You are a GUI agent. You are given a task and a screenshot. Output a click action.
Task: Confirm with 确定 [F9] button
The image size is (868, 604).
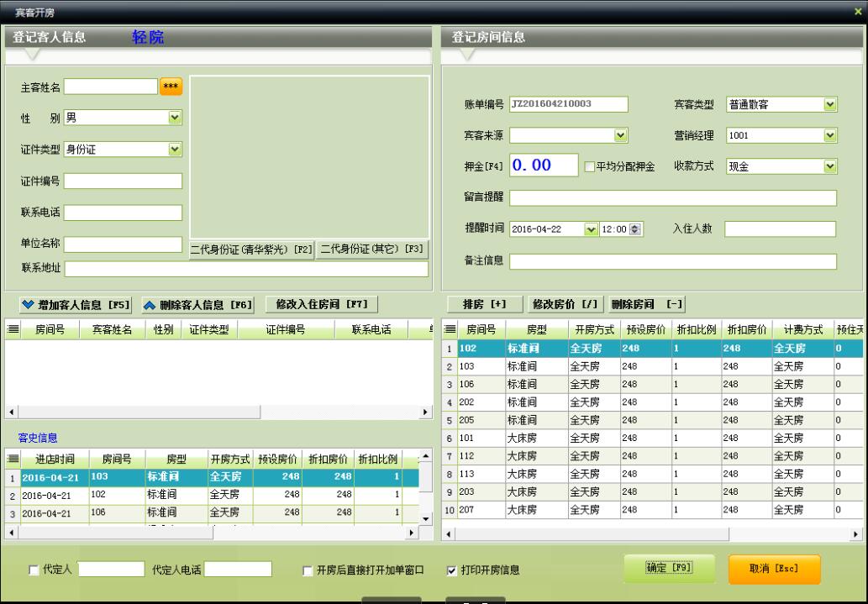(x=669, y=568)
